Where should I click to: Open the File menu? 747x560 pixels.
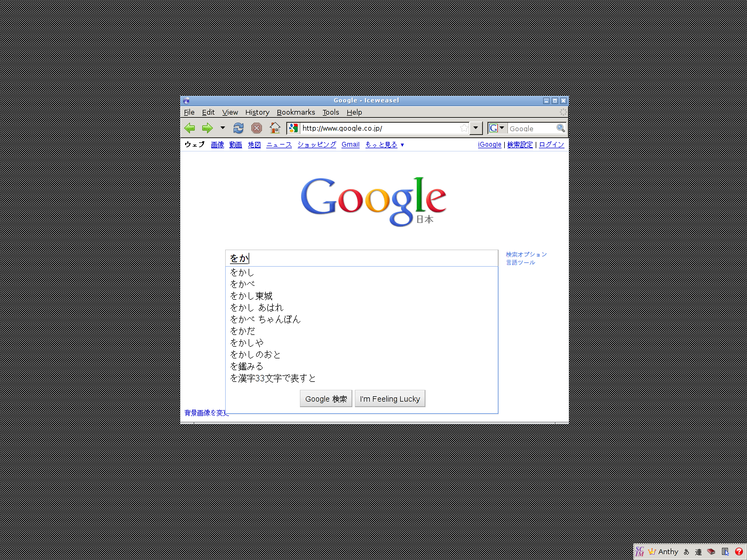pos(189,112)
